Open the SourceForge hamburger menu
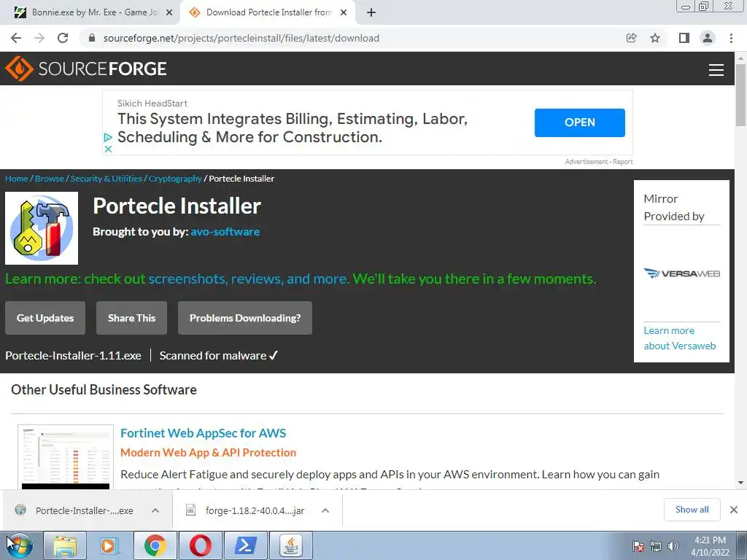747x560 pixels. pos(716,69)
